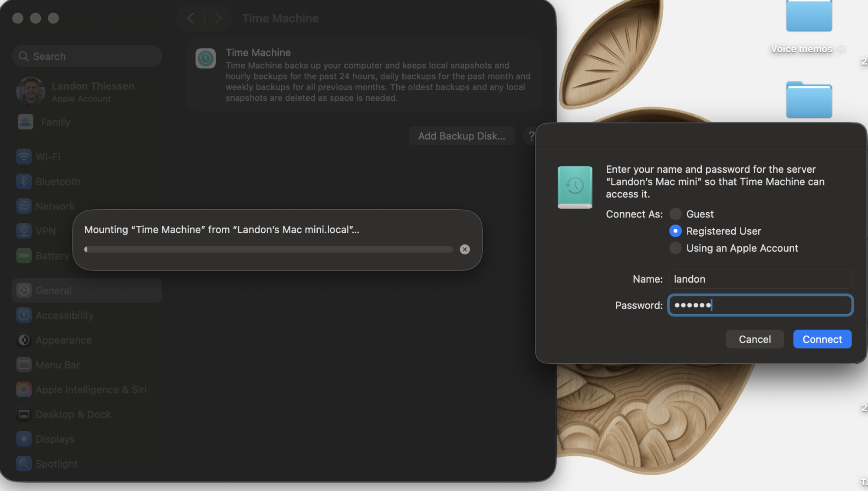Click the Cancel button in dialog
Image resolution: width=868 pixels, height=491 pixels.
pos(754,339)
